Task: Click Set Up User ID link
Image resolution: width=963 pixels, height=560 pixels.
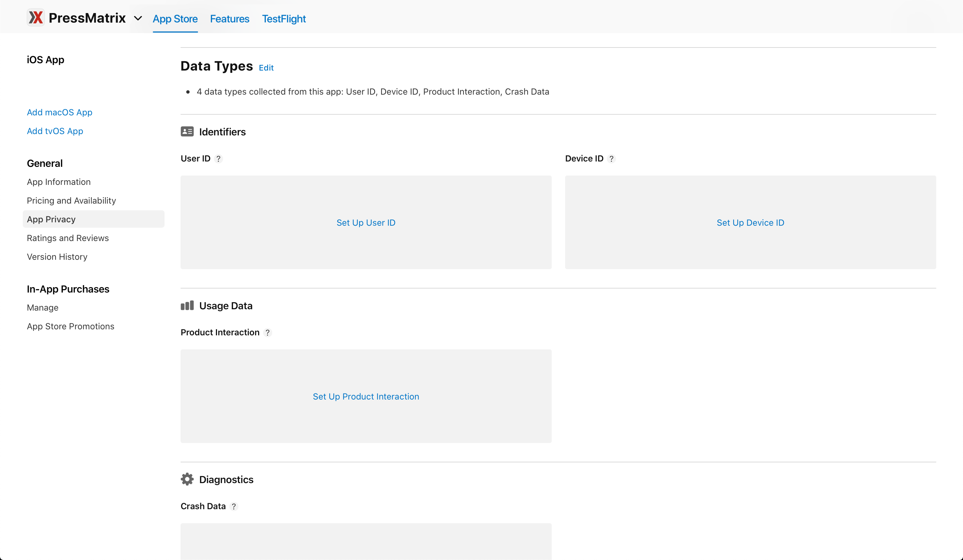Action: tap(366, 223)
